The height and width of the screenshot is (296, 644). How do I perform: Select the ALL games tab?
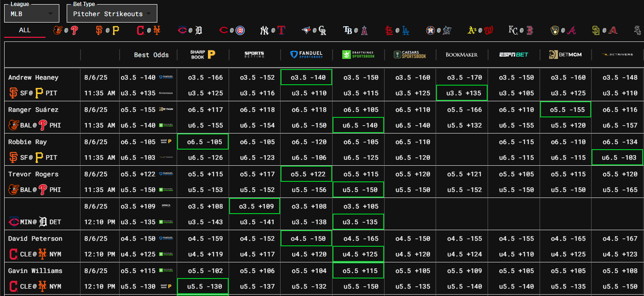pos(25,30)
